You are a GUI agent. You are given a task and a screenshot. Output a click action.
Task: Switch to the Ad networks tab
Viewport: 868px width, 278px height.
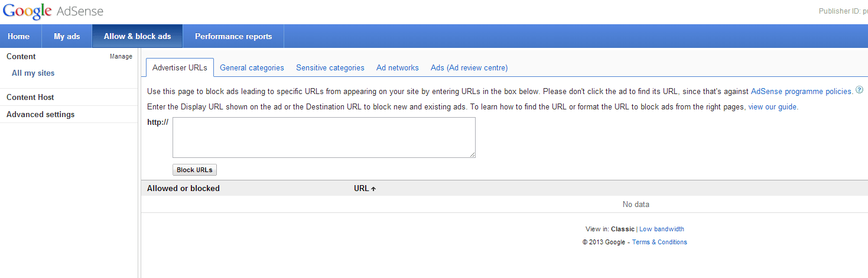(x=397, y=68)
